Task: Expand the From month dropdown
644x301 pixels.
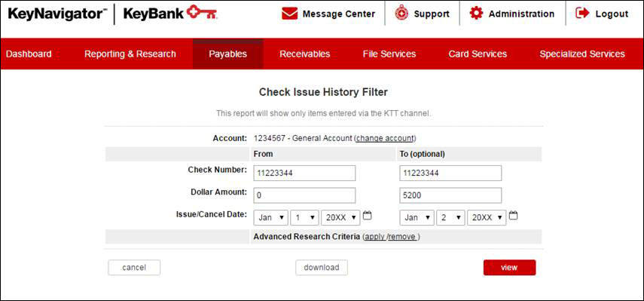Action: tap(270, 217)
